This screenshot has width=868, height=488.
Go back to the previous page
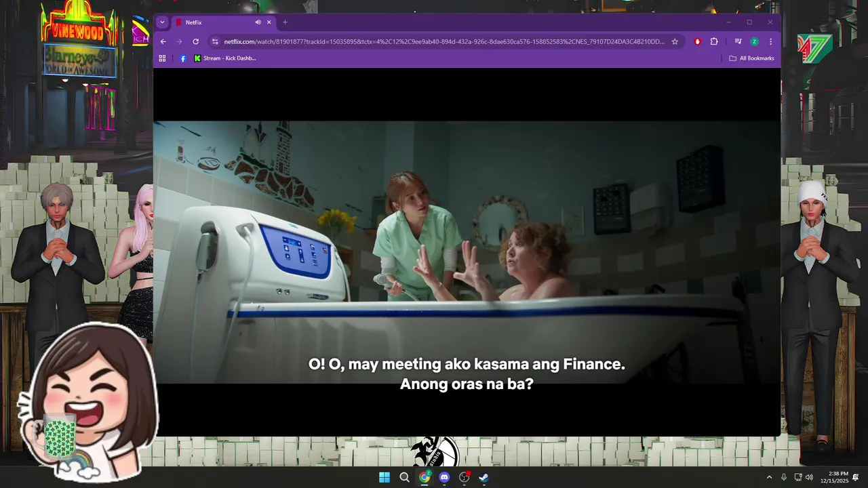pyautogui.click(x=163, y=41)
